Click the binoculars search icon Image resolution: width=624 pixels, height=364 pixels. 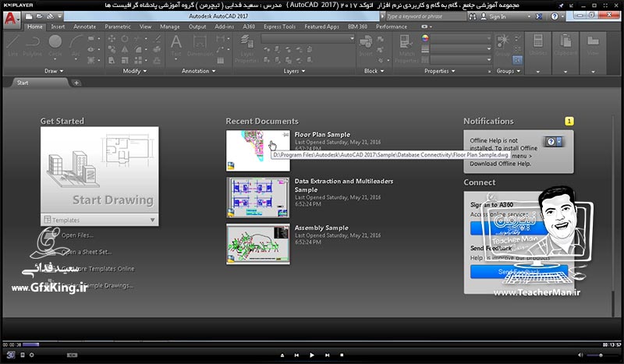[x=473, y=16]
